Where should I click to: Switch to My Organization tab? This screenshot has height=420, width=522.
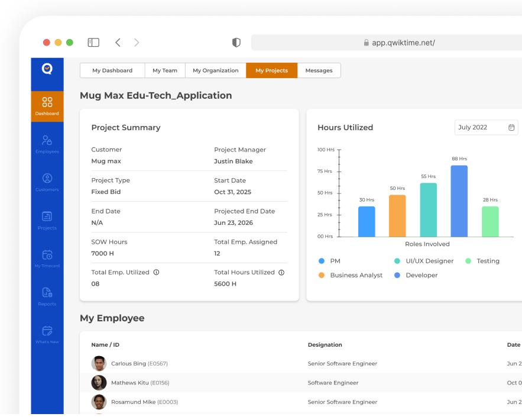coord(215,70)
